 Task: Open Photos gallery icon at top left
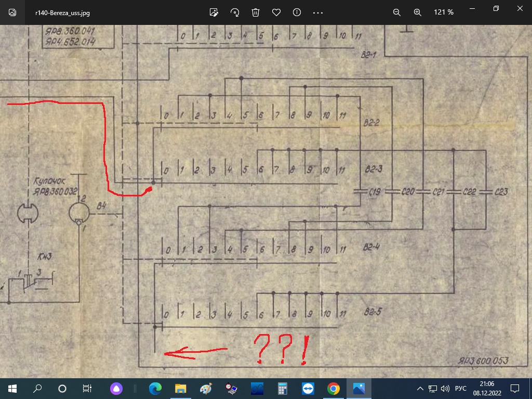[x=12, y=12]
